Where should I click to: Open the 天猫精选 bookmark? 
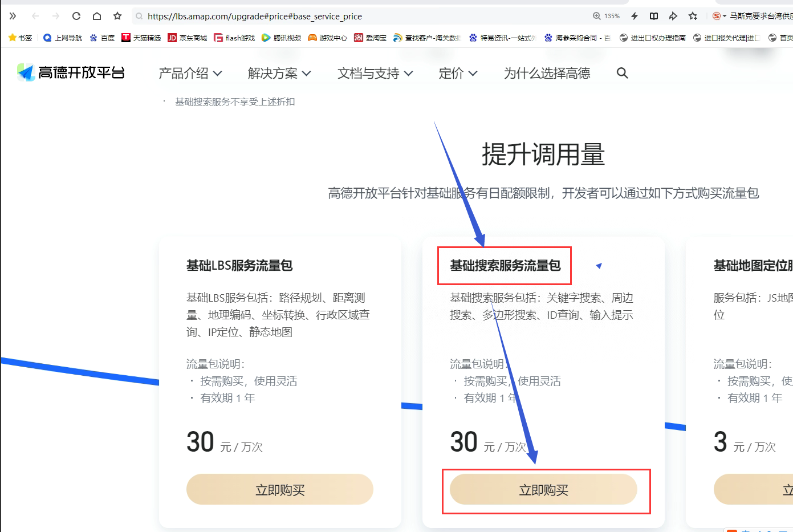(141, 38)
